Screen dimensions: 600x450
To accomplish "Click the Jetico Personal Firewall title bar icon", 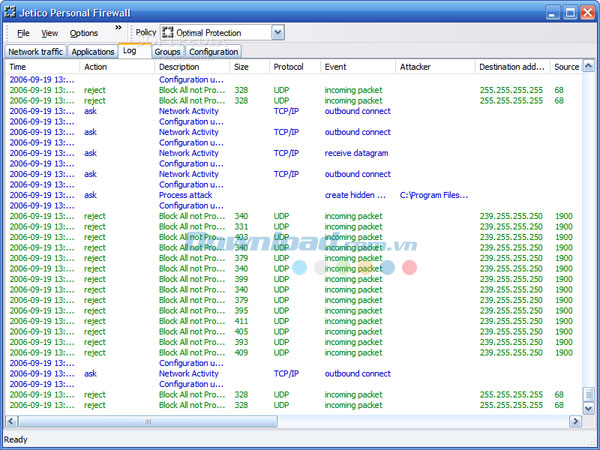I will pyautogui.click(x=12, y=12).
